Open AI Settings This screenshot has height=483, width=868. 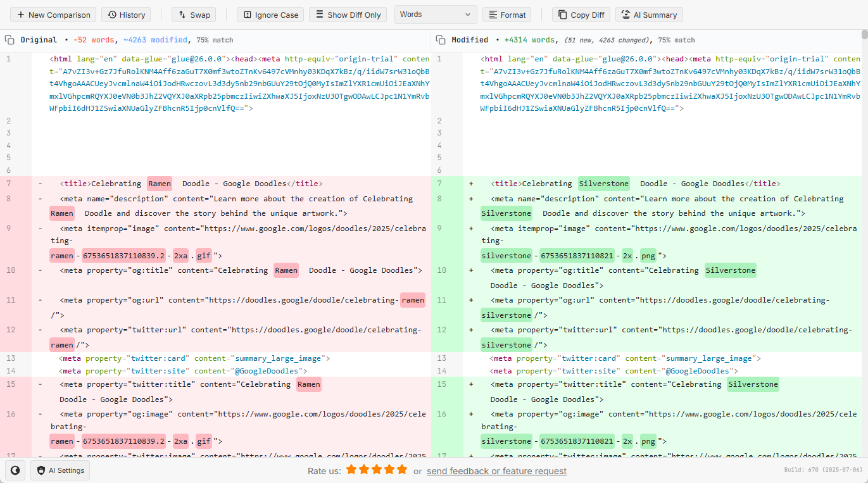click(x=60, y=470)
